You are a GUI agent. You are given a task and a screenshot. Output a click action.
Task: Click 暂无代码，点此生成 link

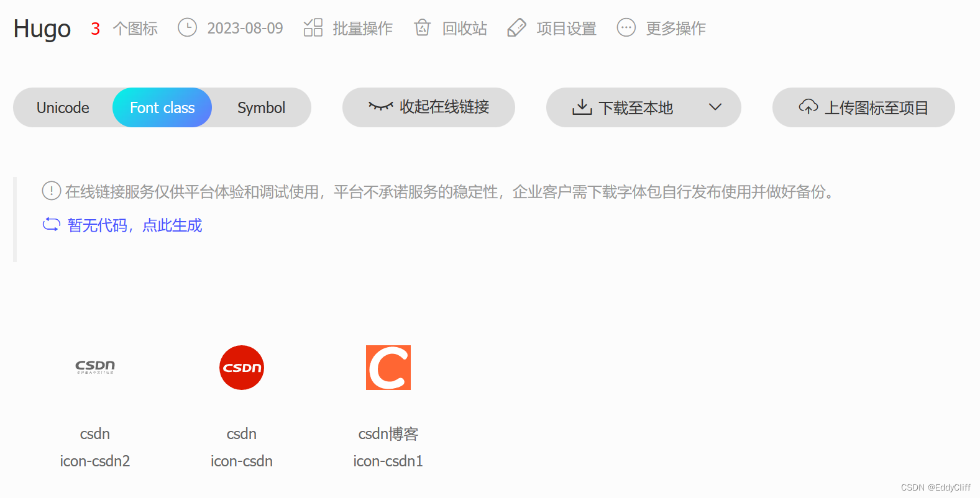pos(135,225)
